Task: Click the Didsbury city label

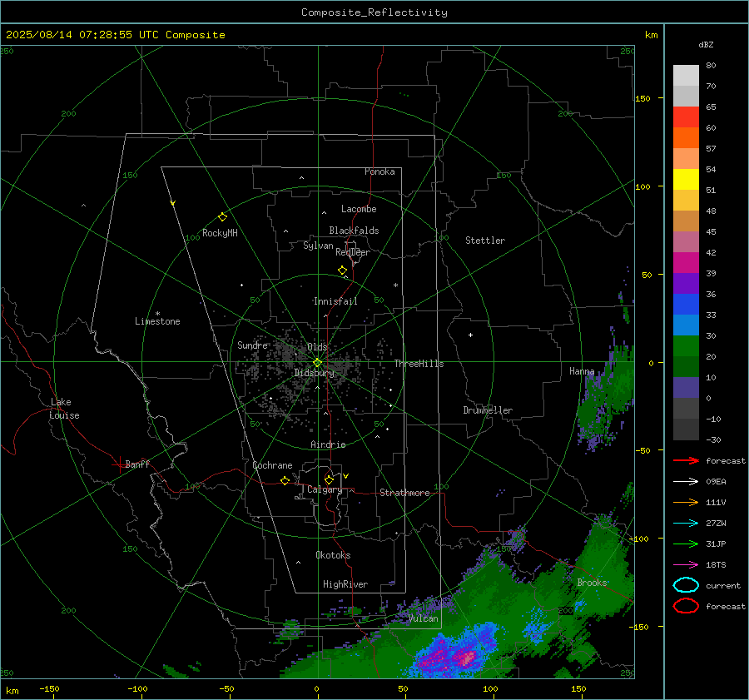Action: 314,373
